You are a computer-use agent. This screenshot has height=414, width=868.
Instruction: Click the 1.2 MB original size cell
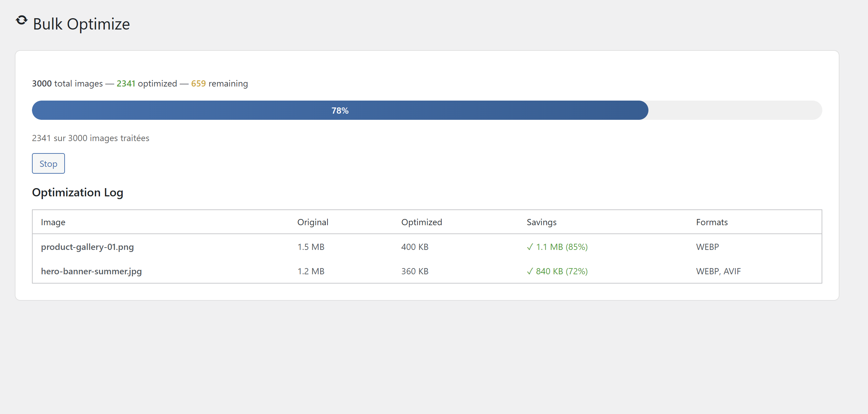(x=311, y=271)
